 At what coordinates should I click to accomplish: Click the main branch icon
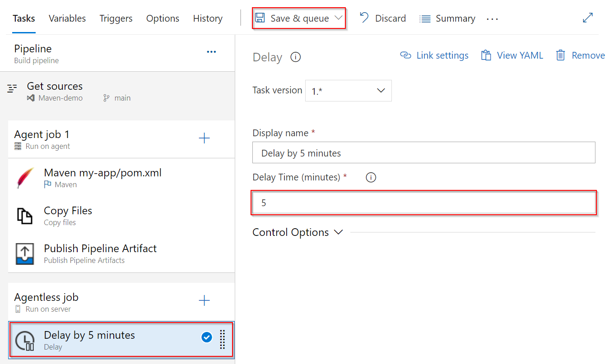[x=107, y=98]
